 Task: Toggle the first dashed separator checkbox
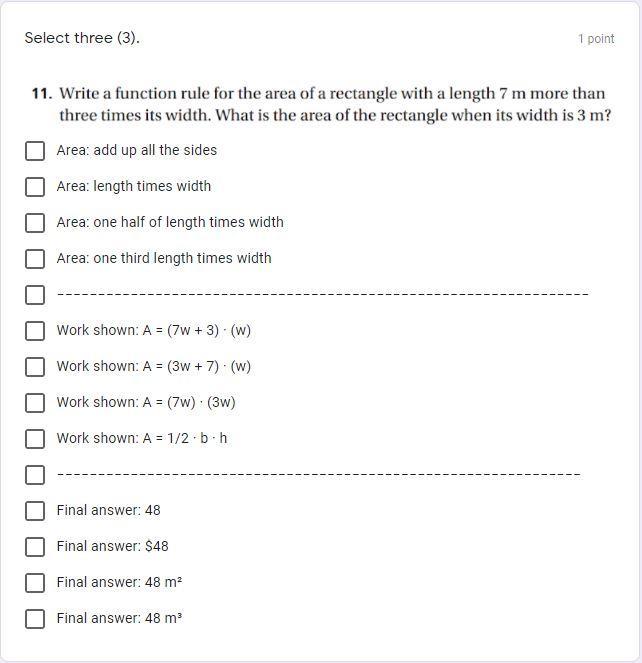(35, 295)
